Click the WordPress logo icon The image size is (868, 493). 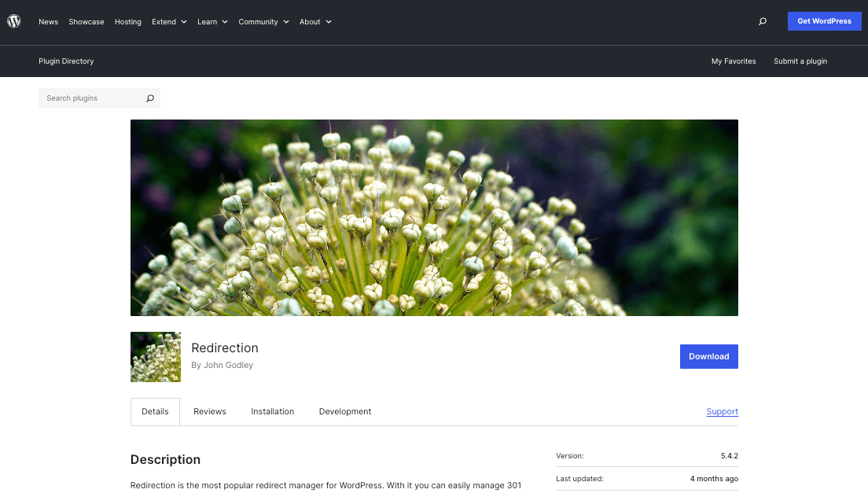(14, 21)
